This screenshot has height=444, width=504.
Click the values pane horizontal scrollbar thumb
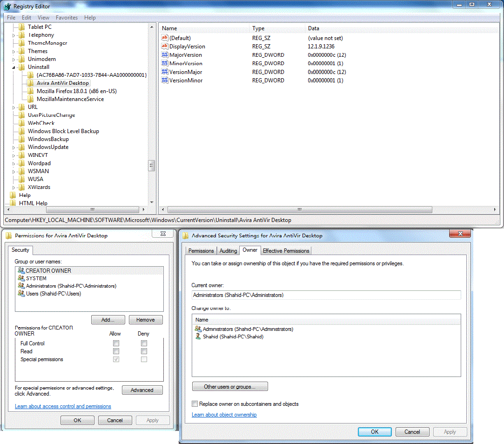pos(300,209)
